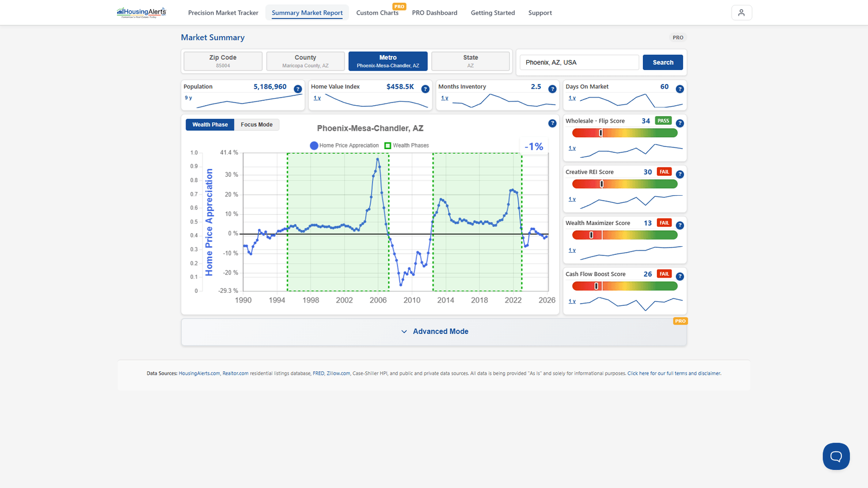Select Zip Code 85004 level
The image size is (868, 488).
[223, 61]
